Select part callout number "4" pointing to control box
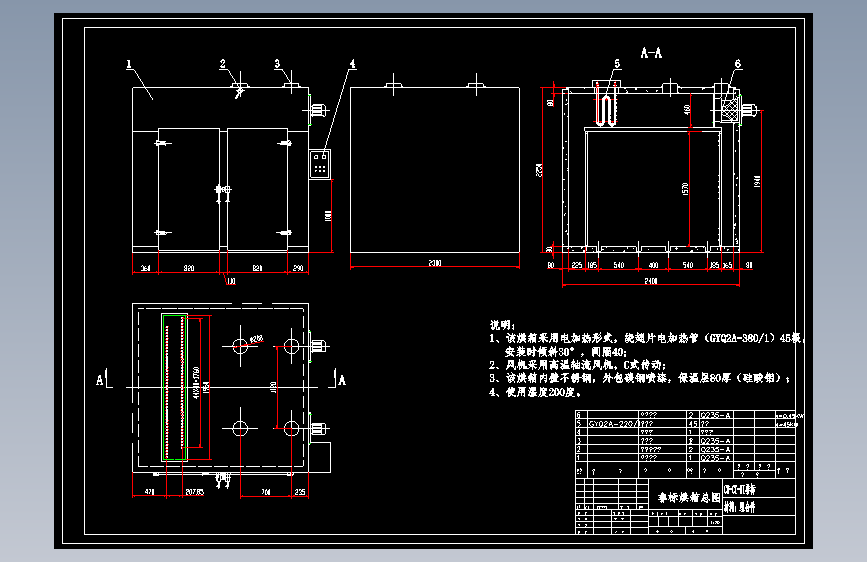 coord(352,64)
